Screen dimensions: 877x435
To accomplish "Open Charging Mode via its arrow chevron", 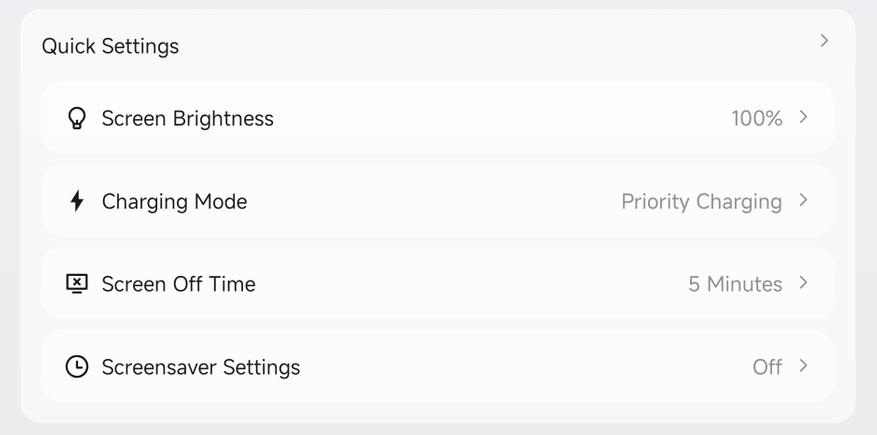I will click(x=803, y=200).
